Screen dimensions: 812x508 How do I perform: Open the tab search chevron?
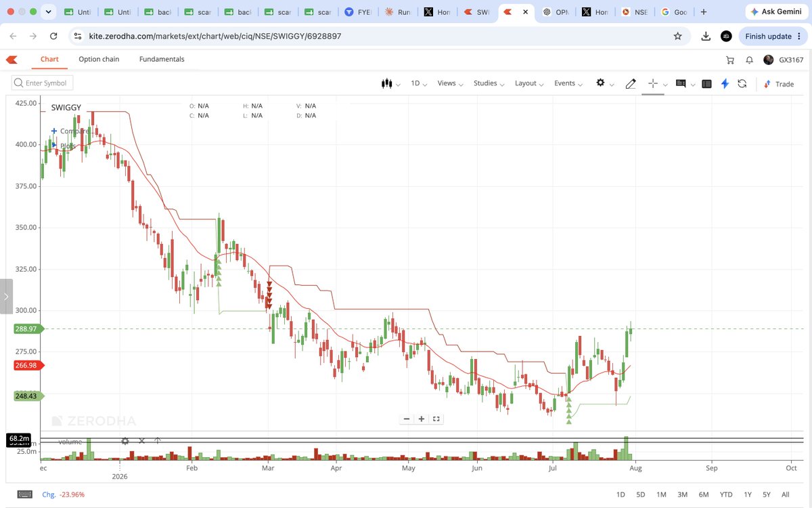48,12
